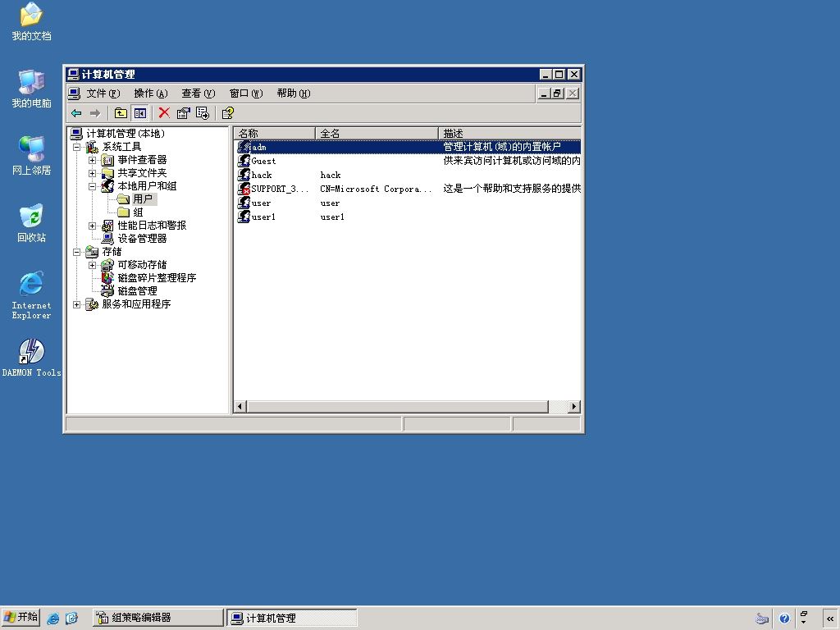Select the disabled SUPPORT_3 account icon
This screenshot has height=630, width=840.
[244, 189]
